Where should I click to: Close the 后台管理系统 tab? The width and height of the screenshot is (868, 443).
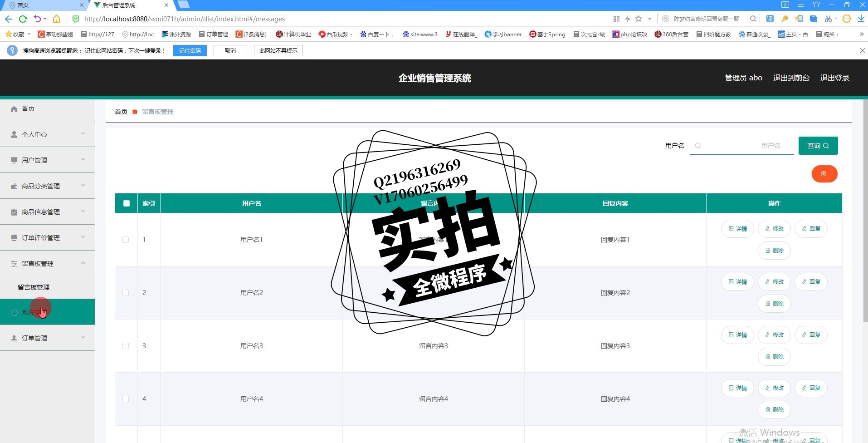[x=166, y=5]
